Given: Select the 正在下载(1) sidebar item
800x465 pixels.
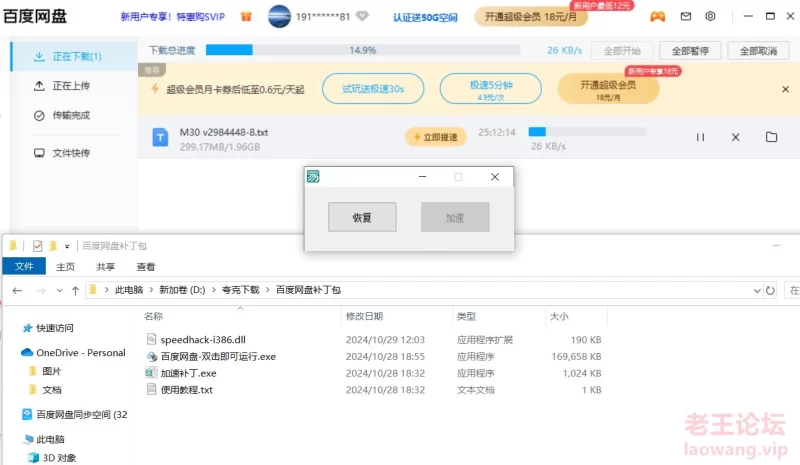Looking at the screenshot, I should pos(73,56).
